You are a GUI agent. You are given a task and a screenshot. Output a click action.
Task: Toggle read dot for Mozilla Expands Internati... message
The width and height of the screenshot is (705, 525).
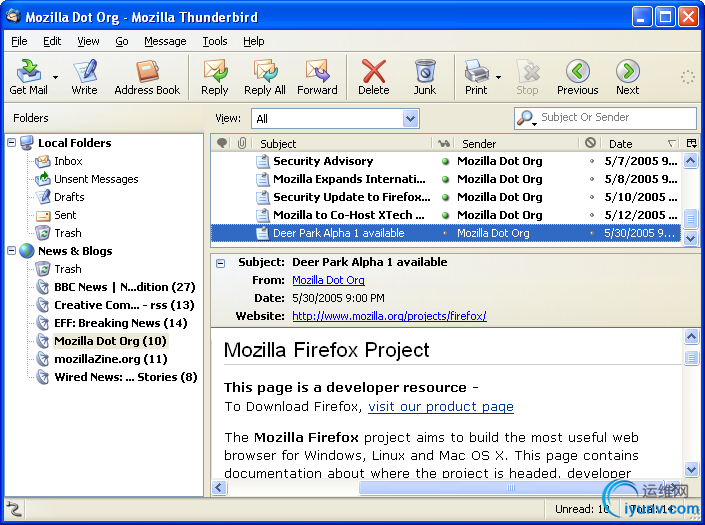coord(445,179)
